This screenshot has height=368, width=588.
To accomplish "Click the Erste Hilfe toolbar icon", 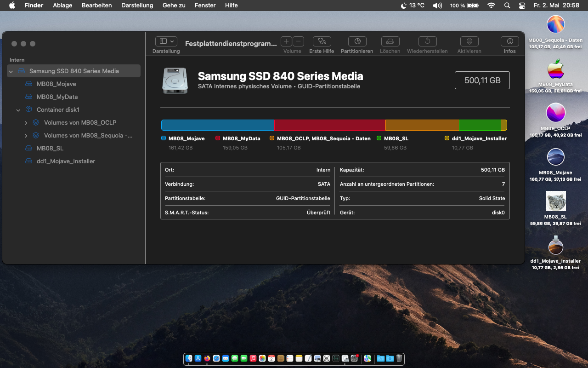I will 322,41.
